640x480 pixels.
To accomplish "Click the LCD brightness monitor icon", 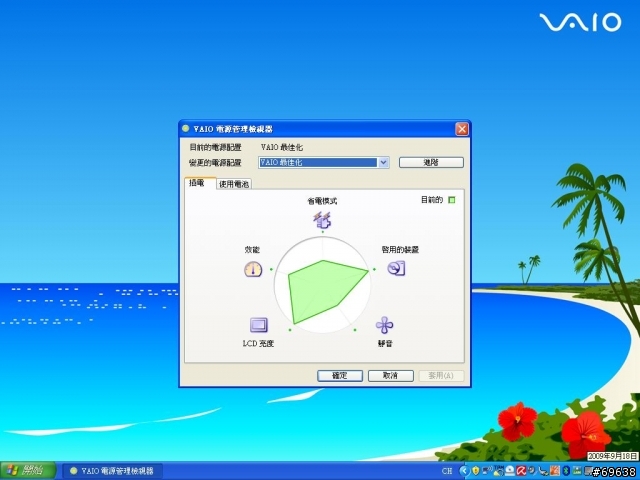I will pyautogui.click(x=259, y=325).
